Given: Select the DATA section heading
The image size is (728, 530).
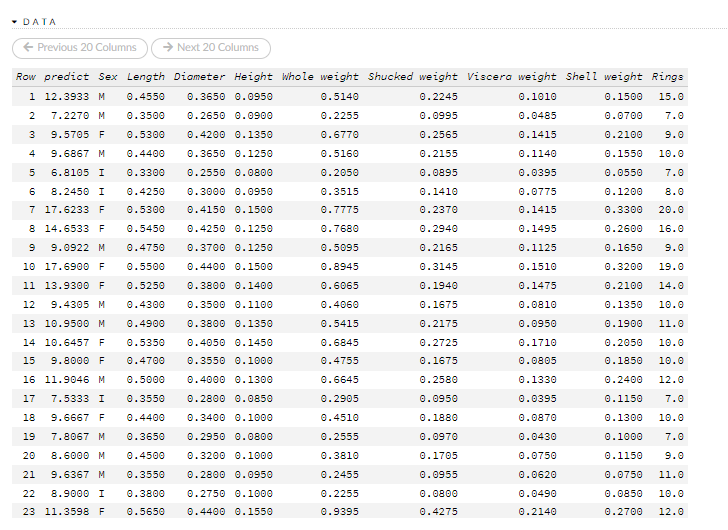Looking at the screenshot, I should (x=39, y=22).
